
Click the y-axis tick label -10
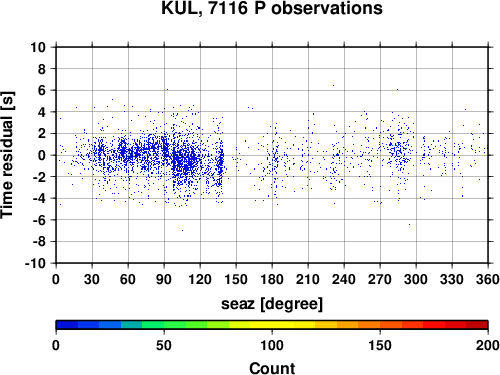[35, 263]
